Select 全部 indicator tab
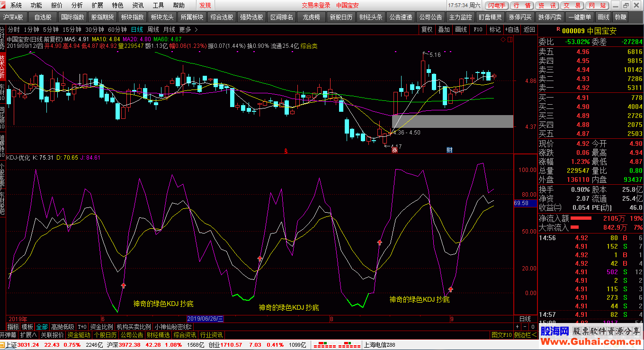The image size is (644, 350). pyautogui.click(x=42, y=327)
